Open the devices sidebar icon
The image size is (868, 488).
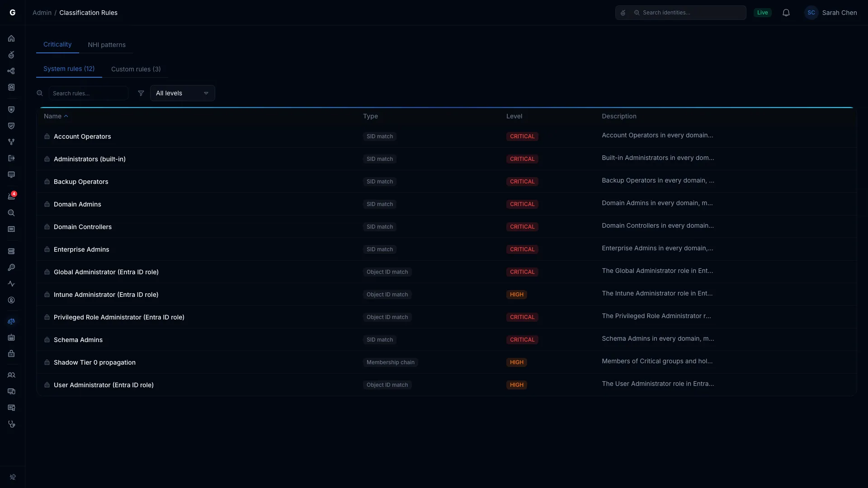(x=11, y=391)
